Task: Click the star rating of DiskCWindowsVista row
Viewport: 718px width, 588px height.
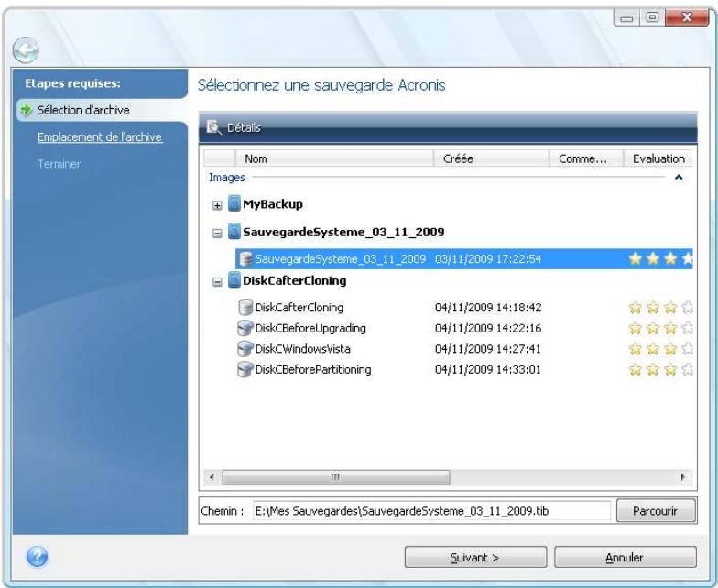Action: point(660,348)
